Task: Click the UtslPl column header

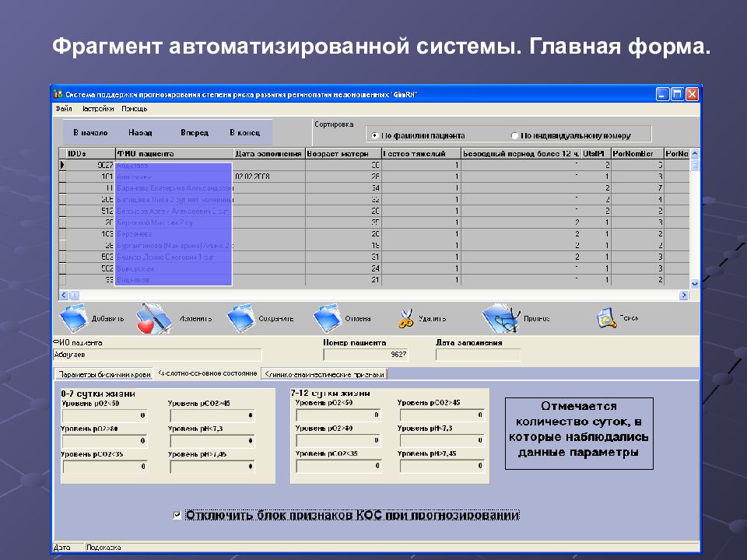Action: [595, 154]
